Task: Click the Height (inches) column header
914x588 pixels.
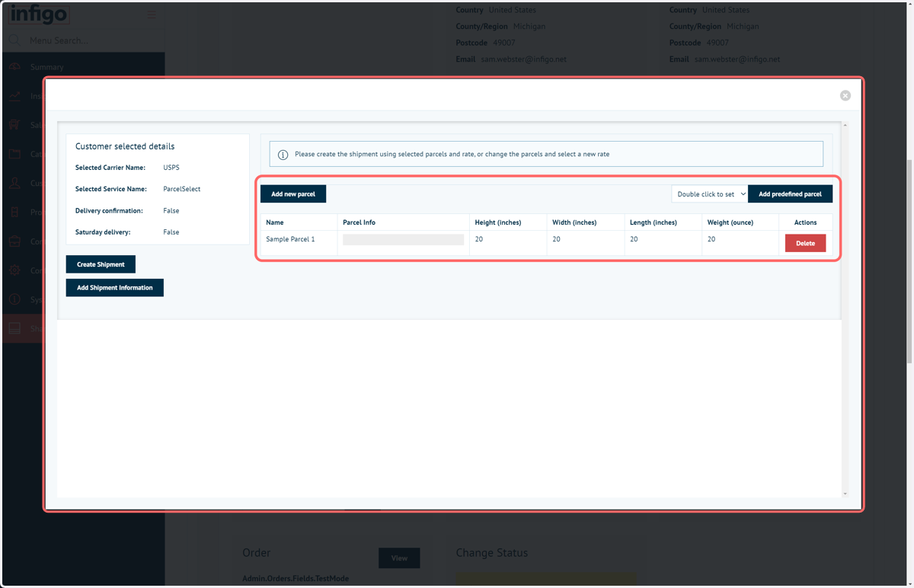Action: coord(498,222)
